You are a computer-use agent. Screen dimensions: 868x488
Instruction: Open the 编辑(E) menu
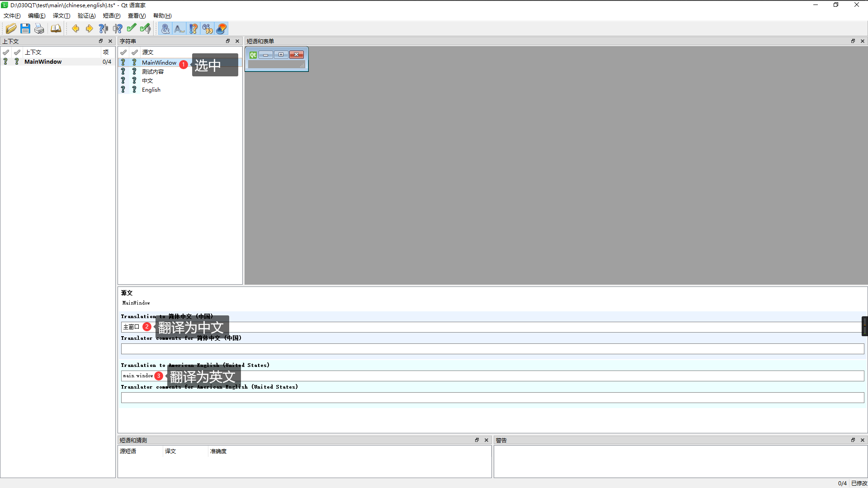click(37, 16)
